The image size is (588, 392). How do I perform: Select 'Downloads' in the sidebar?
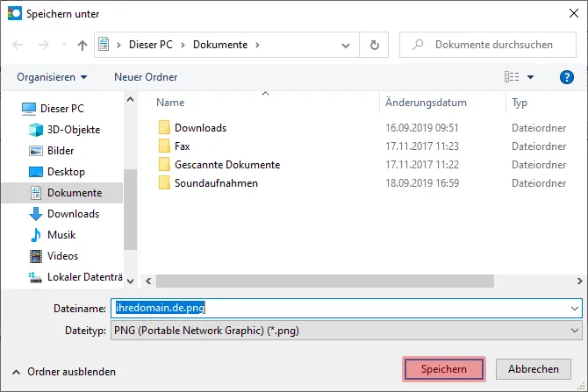point(73,214)
